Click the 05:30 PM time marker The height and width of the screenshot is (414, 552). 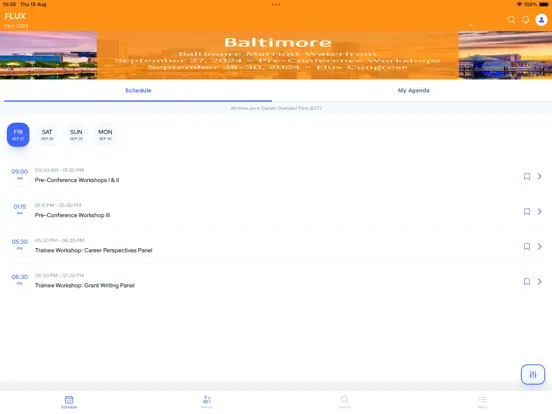[19, 244]
